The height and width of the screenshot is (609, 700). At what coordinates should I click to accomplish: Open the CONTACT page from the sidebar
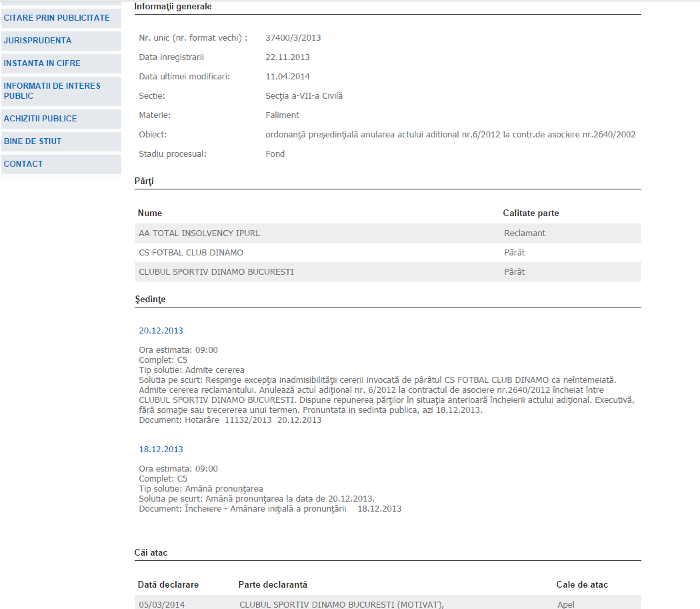23,164
